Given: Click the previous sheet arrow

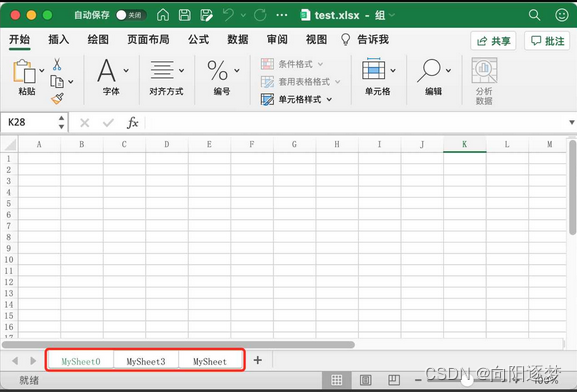Looking at the screenshot, I should [x=15, y=360].
